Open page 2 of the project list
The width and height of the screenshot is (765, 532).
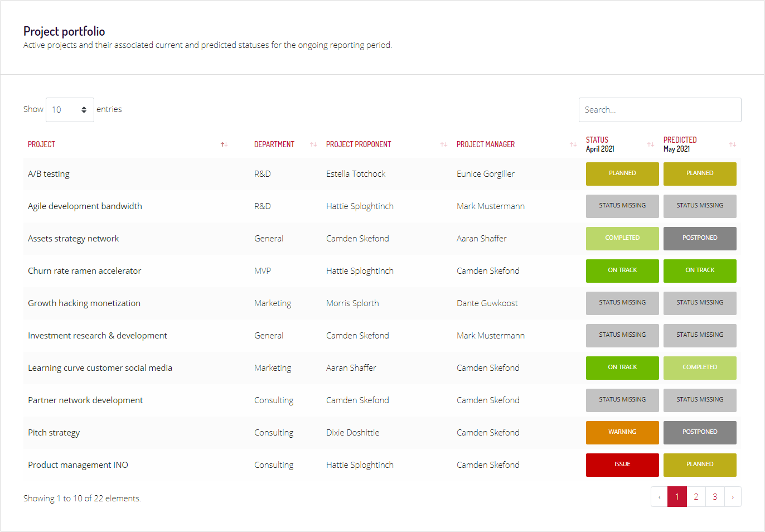(696, 496)
